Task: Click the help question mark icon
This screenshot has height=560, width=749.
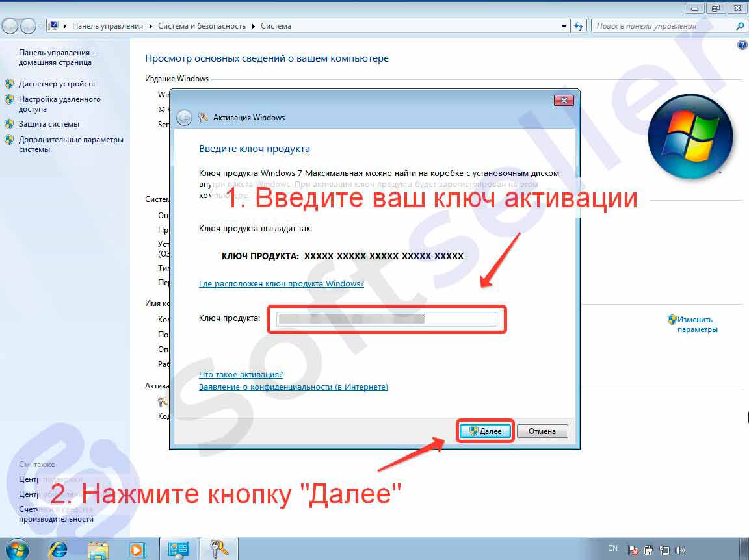Action: [742, 45]
